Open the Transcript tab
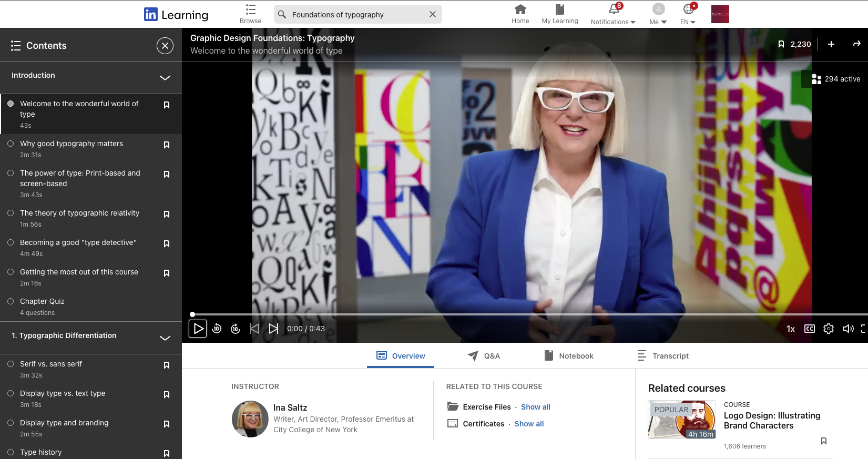This screenshot has height=459, width=868. 663,356
